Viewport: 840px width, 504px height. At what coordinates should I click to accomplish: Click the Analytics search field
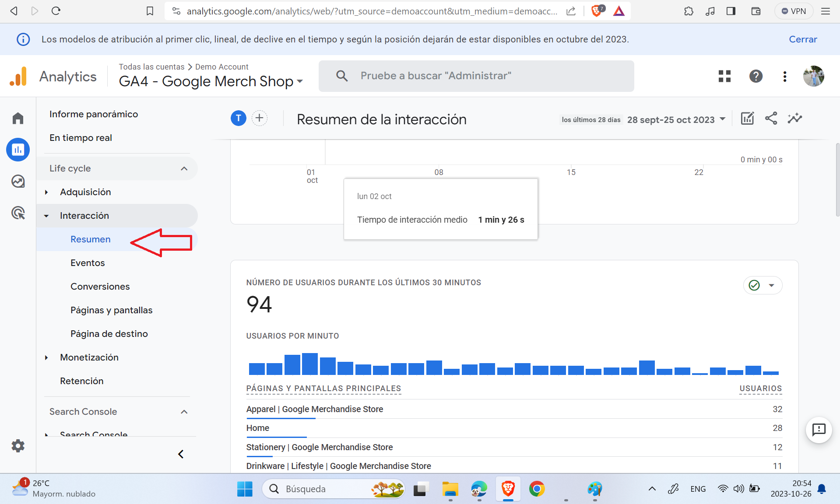476,76
